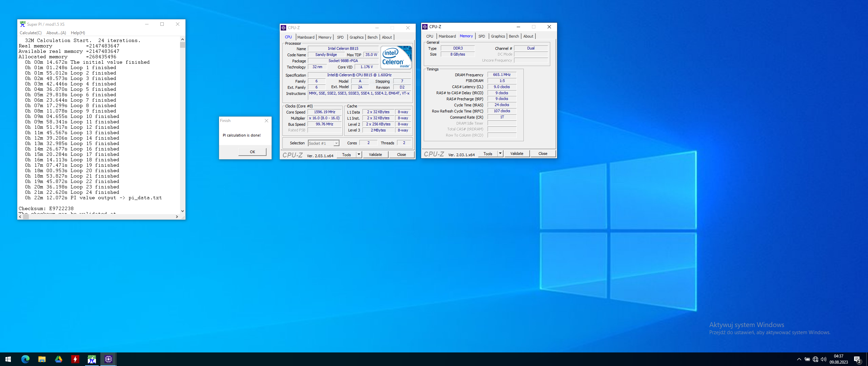
Task: Show hidden tray icons chevron
Action: click(x=799, y=359)
